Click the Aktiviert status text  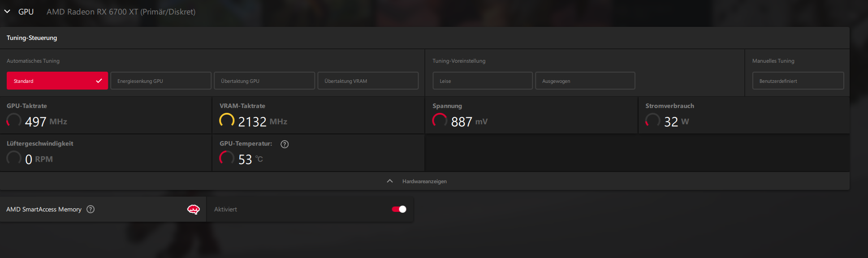pyautogui.click(x=225, y=209)
